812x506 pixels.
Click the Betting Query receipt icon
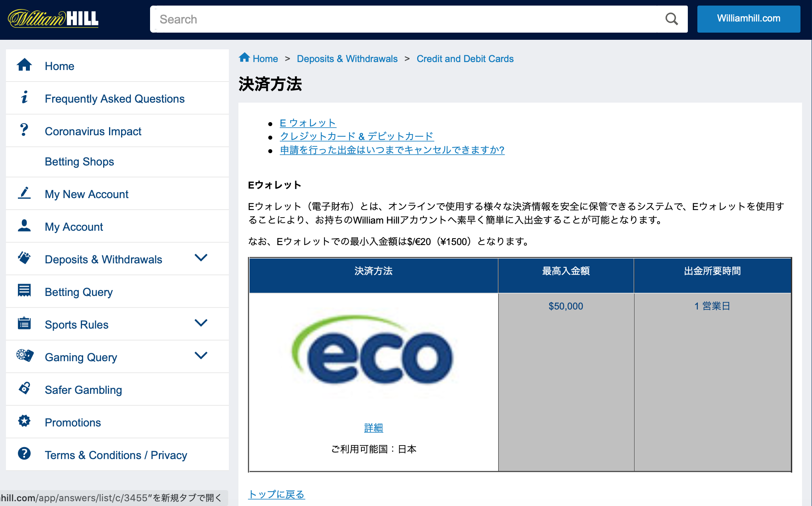24,291
